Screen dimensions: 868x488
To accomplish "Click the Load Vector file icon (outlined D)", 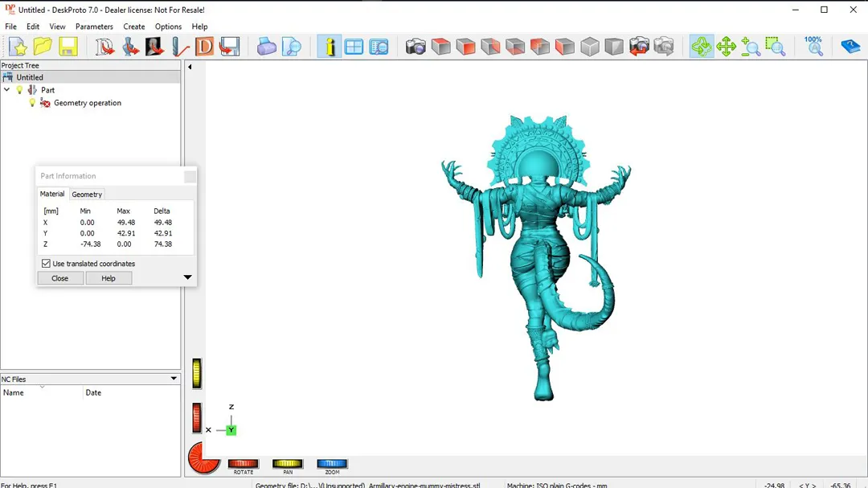I will point(104,47).
